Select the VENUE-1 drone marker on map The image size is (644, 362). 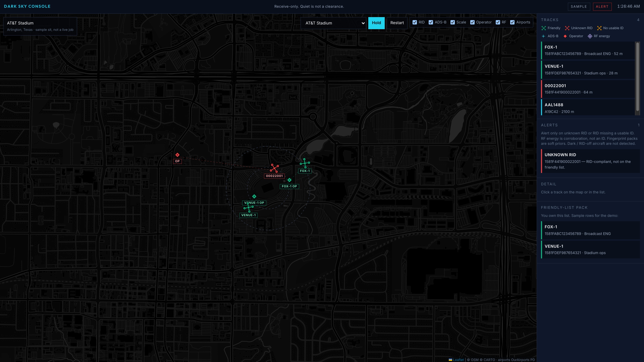(248, 207)
